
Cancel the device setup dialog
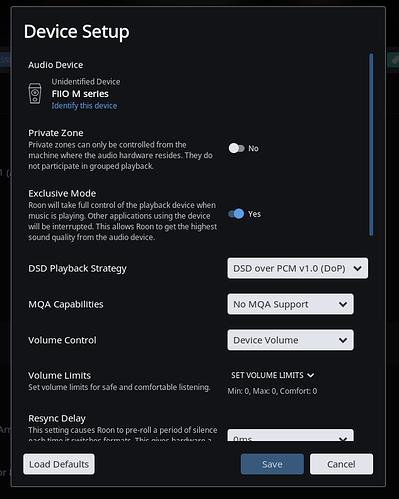tap(341, 464)
